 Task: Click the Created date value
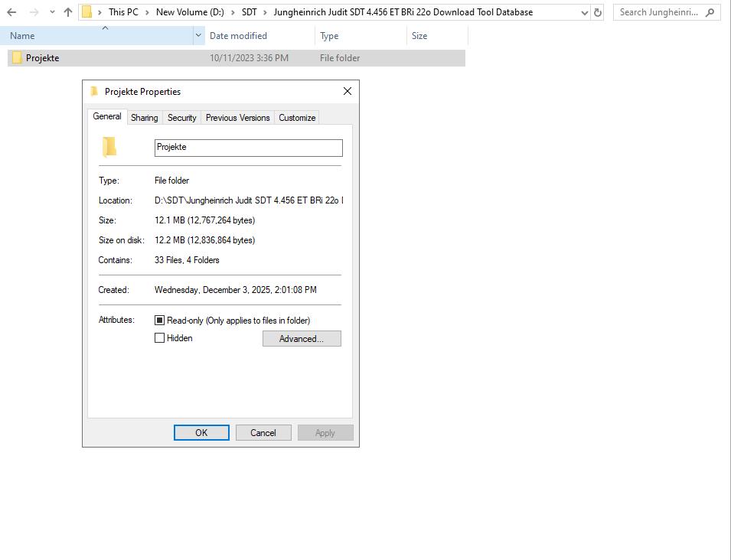[x=236, y=290]
